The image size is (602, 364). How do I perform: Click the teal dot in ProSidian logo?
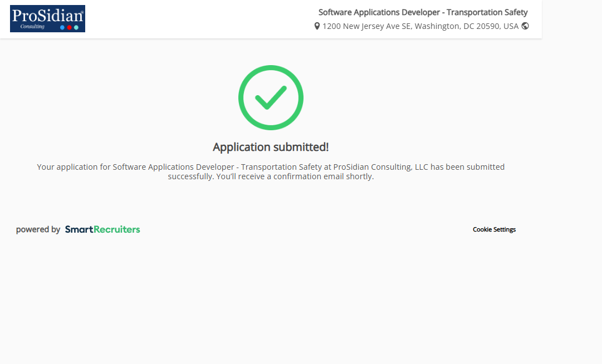coord(76,27)
